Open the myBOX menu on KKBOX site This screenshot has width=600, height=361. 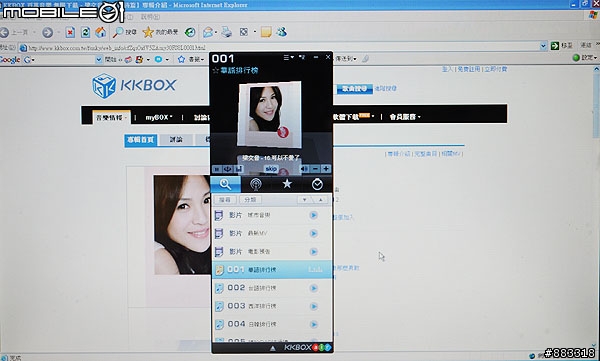158,118
